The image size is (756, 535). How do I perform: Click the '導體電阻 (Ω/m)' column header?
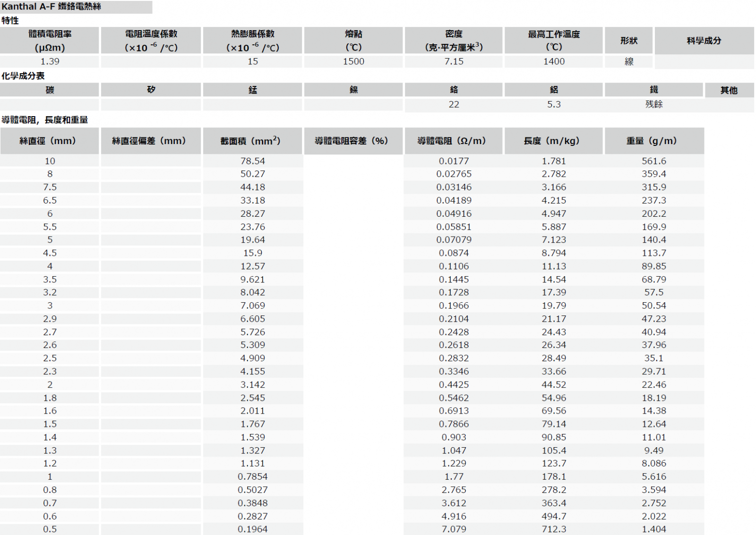tap(454, 141)
